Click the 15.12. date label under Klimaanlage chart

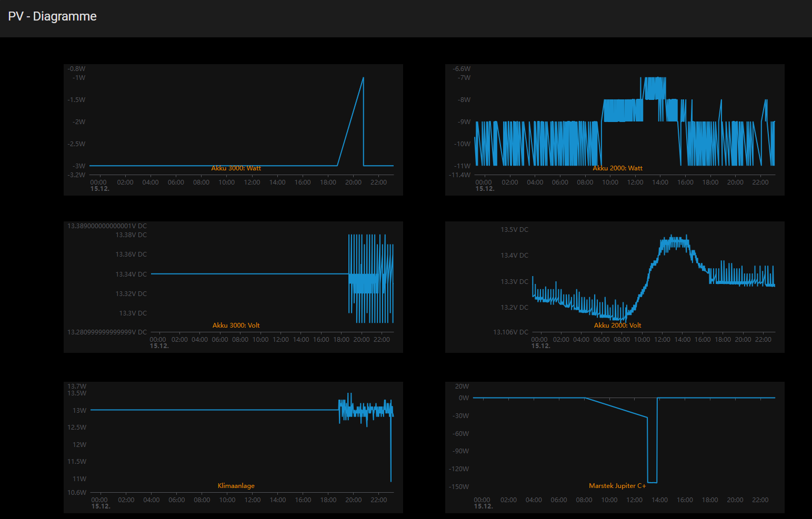pyautogui.click(x=101, y=506)
